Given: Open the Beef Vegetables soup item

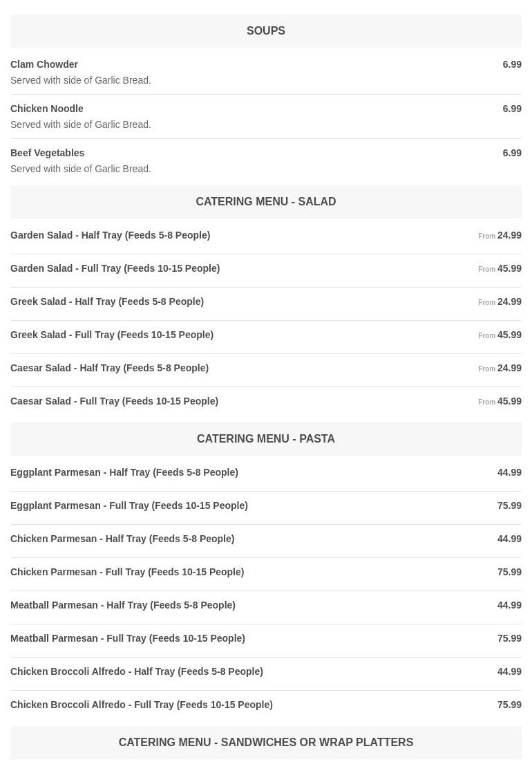Looking at the screenshot, I should click(48, 153).
